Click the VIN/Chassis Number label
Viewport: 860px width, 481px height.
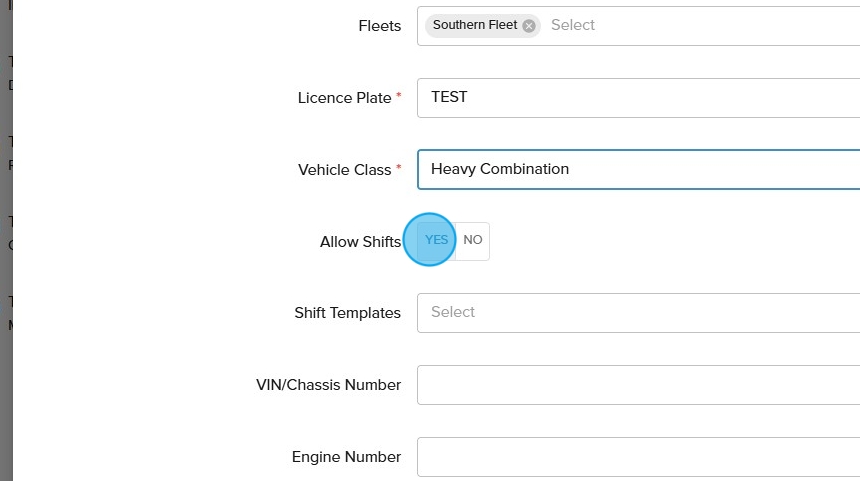(328, 385)
